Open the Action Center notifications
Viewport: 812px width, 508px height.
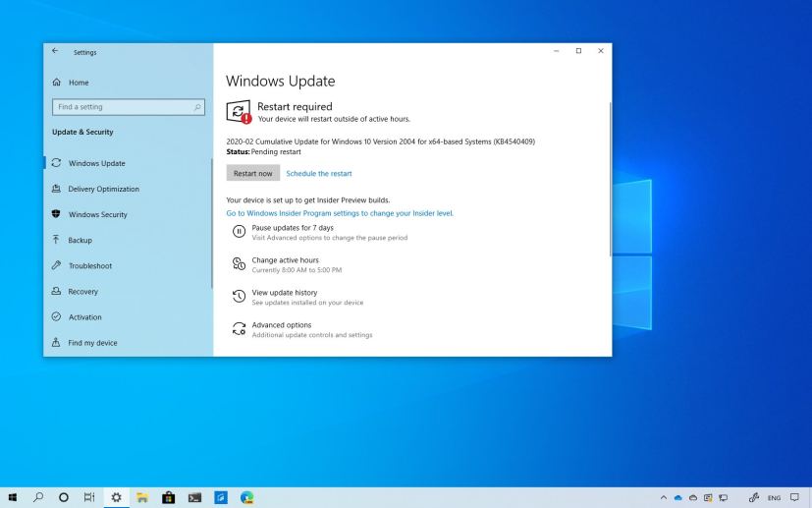click(x=795, y=497)
